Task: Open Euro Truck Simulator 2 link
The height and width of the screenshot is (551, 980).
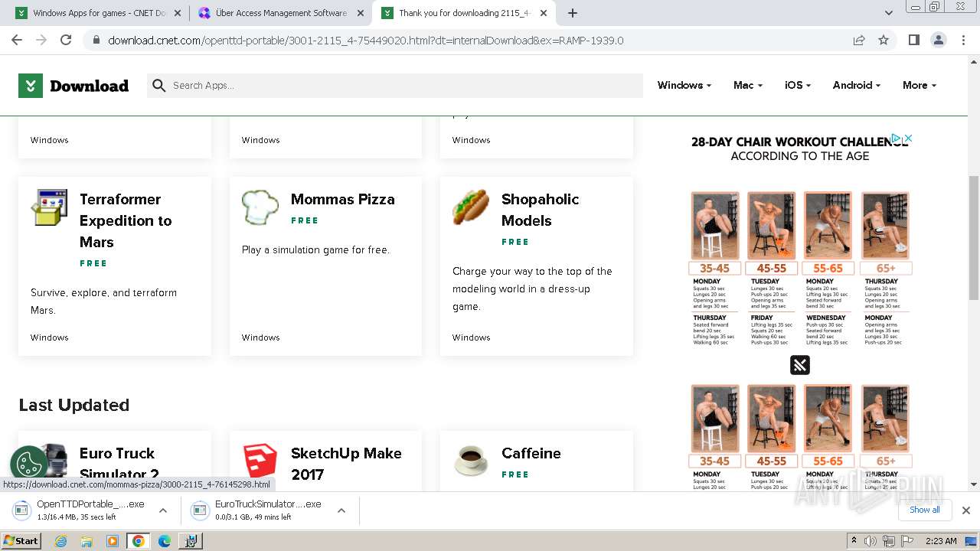Action: tap(119, 464)
